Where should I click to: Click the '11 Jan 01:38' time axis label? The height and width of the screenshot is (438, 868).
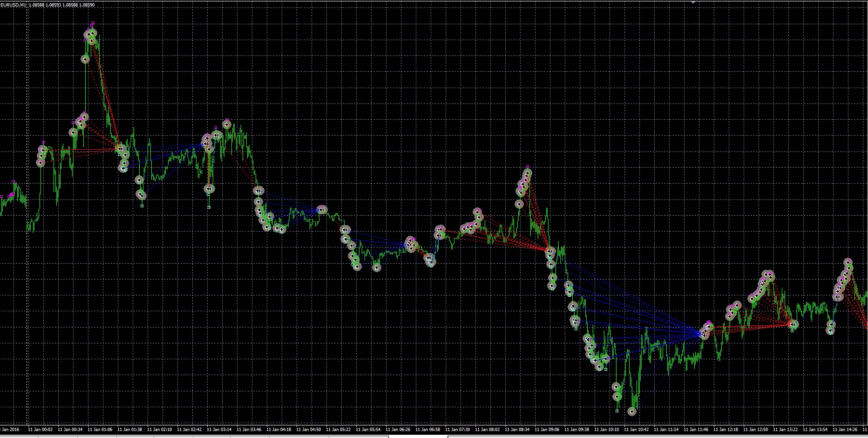[130, 430]
